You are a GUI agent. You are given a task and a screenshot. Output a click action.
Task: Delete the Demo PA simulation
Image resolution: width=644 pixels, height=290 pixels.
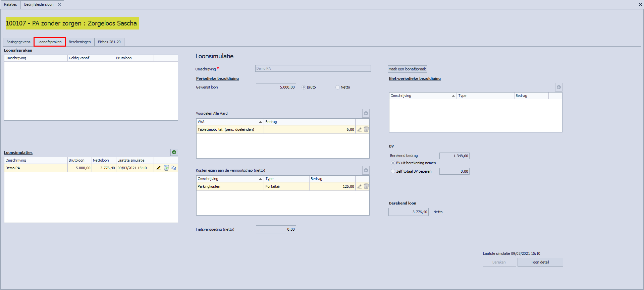pyautogui.click(x=166, y=168)
